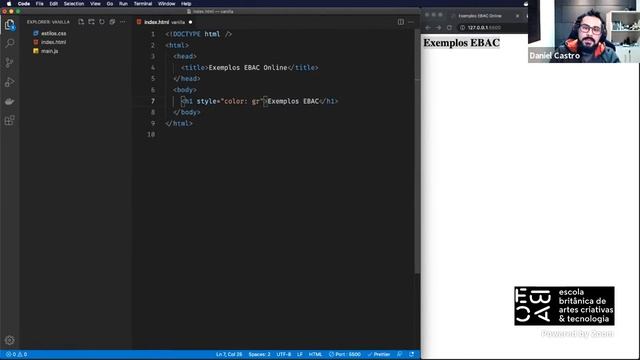Open the Search view in activity bar
The width and height of the screenshot is (640, 360).
[10, 43]
